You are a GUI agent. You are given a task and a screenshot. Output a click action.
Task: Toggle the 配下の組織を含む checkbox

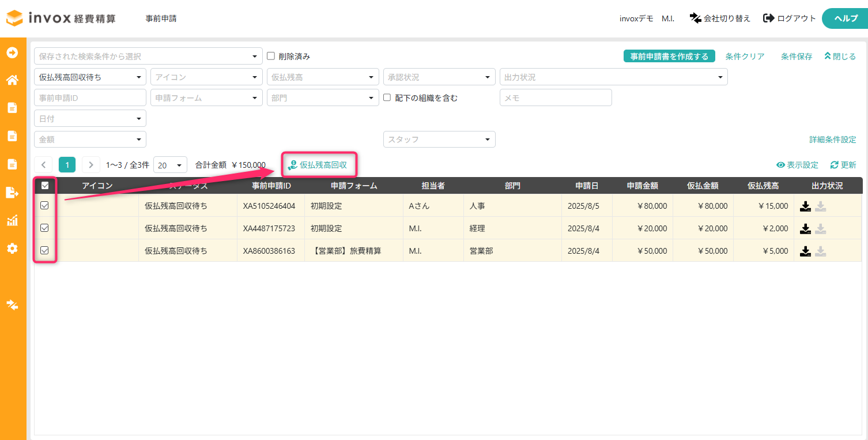pyautogui.click(x=387, y=97)
